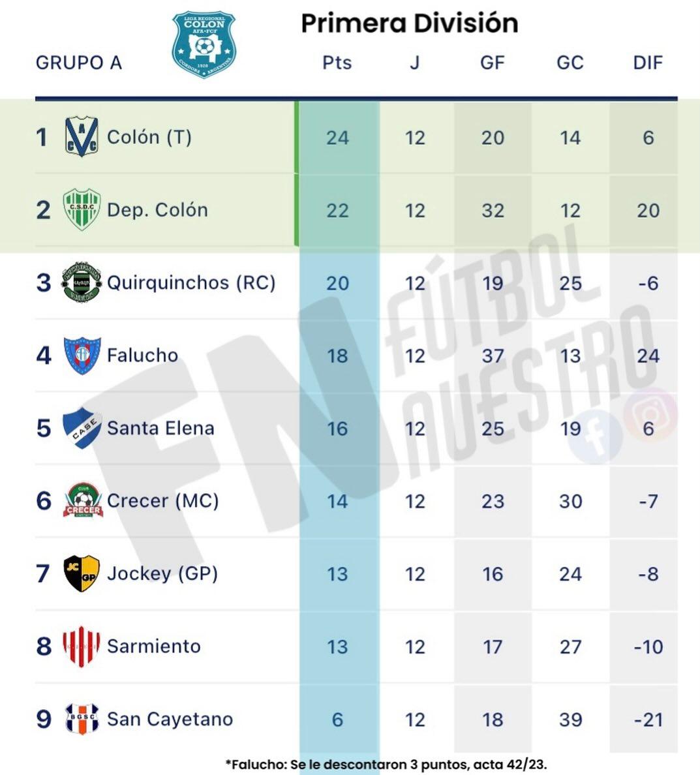Viewport: 700px width, 775px height.
Task: Click the Quirquinchos (RC) club badge
Action: coord(82,282)
